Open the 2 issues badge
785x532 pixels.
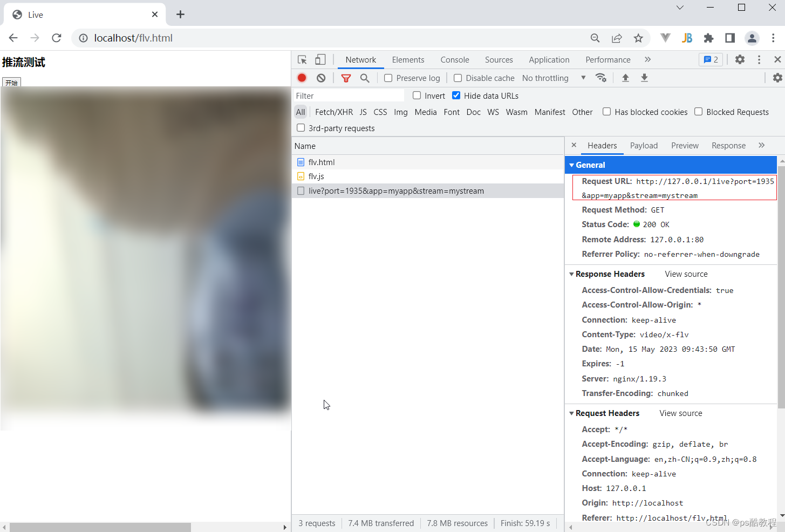tap(711, 59)
